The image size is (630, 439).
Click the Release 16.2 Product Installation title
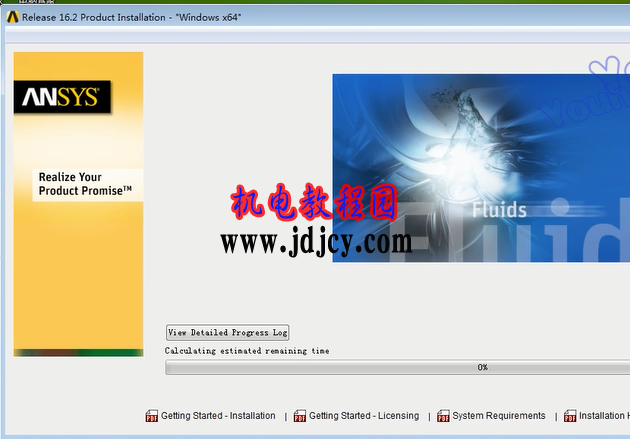[x=131, y=17]
